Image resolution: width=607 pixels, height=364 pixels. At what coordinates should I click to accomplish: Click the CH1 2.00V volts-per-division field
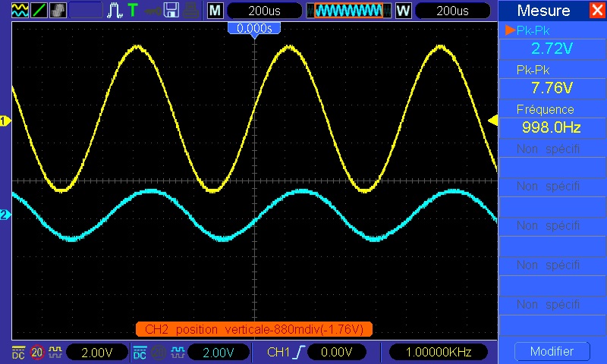(96, 352)
